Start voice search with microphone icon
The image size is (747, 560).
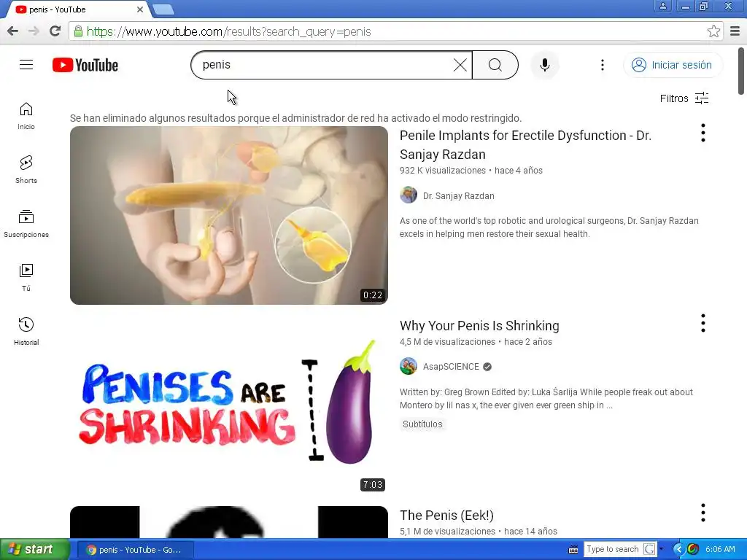tap(544, 65)
